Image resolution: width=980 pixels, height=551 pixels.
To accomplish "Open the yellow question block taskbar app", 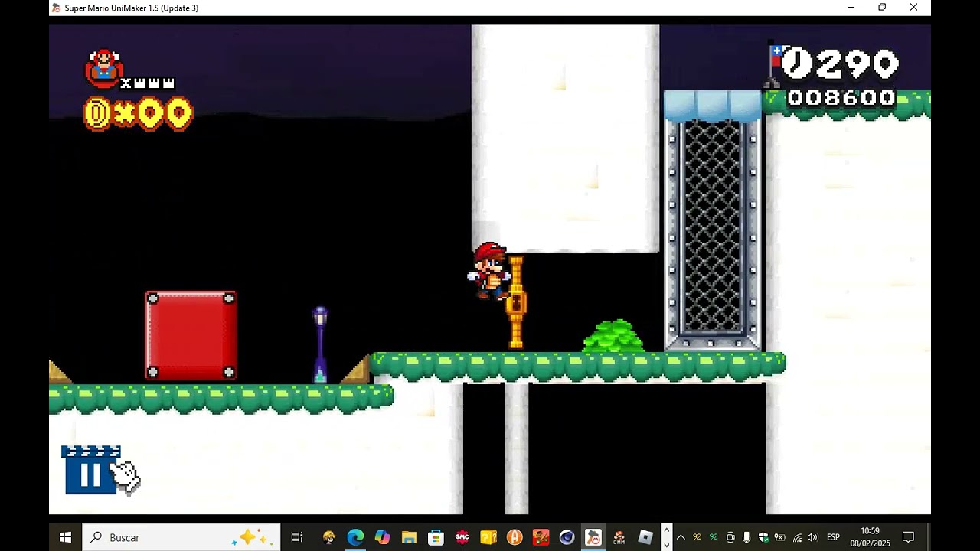I will point(488,537).
